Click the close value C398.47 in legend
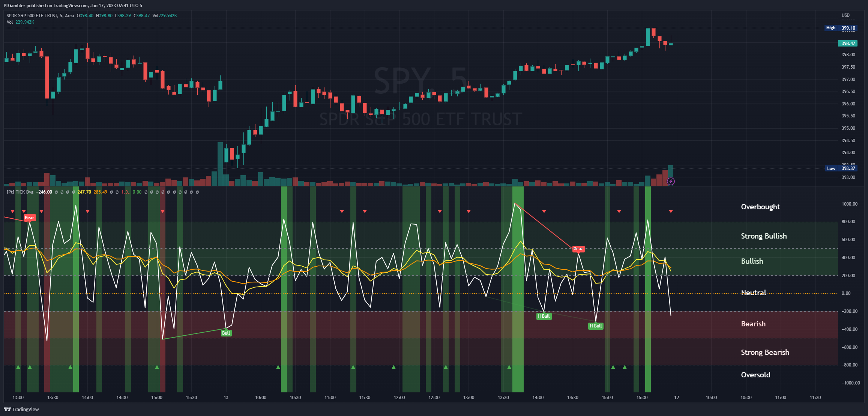The height and width of the screenshot is (416, 868). coord(142,16)
